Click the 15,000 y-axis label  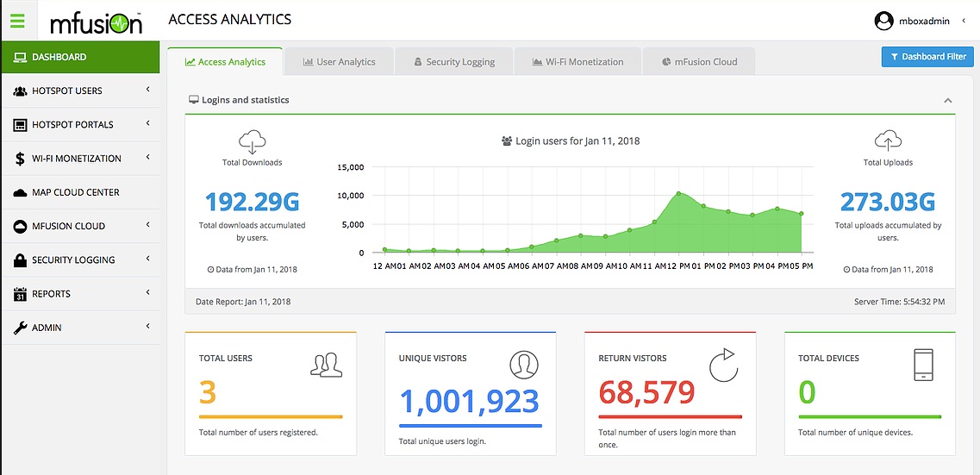(x=351, y=167)
